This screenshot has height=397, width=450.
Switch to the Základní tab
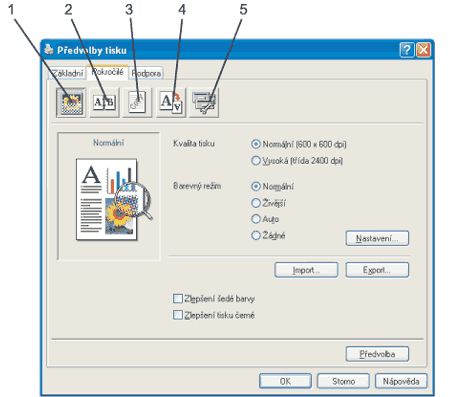(x=67, y=73)
